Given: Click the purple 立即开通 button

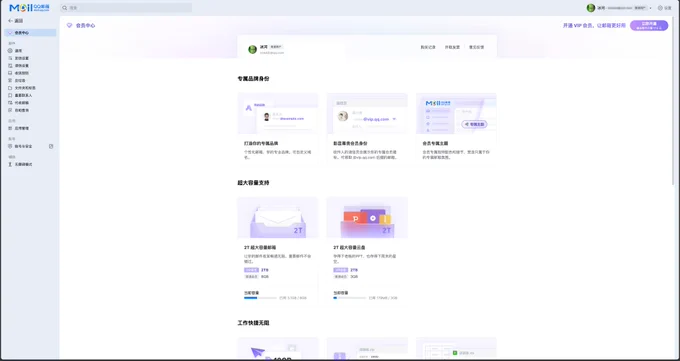Looking at the screenshot, I should coord(649,26).
